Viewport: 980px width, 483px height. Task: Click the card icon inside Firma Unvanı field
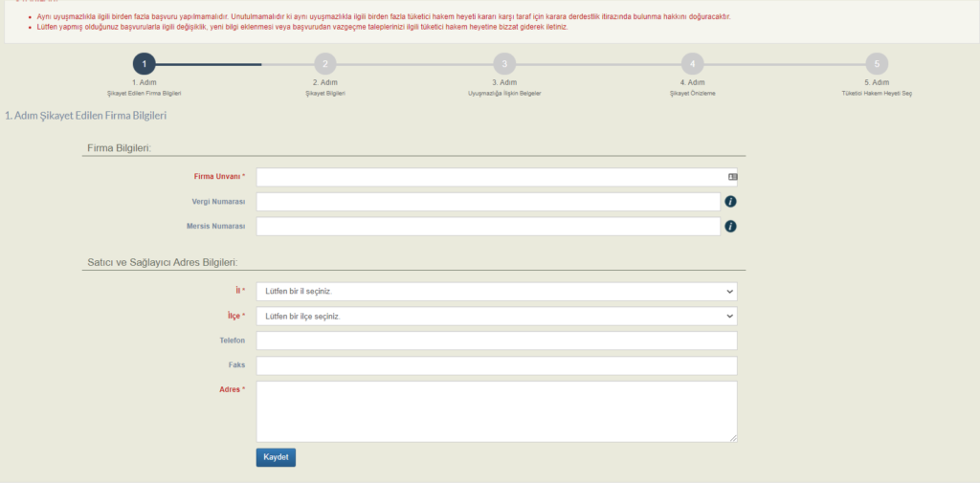click(732, 177)
